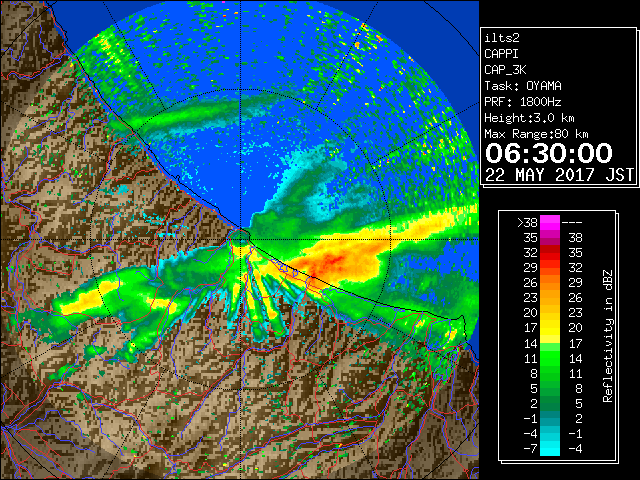This screenshot has height=480, width=640.
Task: Click the '>38' legend value
Action: click(527, 223)
